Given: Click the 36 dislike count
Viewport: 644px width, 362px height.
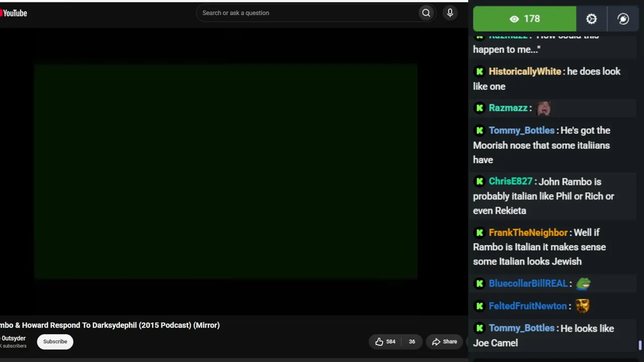Looking at the screenshot, I should click(x=412, y=341).
